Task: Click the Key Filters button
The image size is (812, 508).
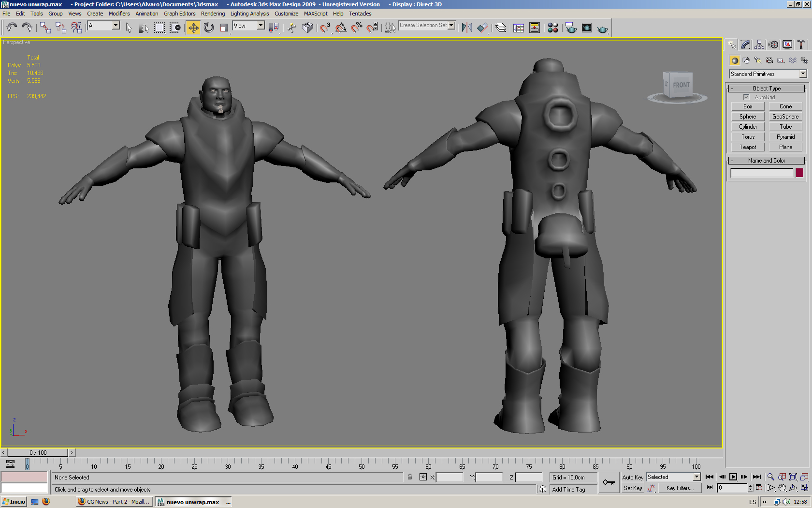Action: (x=680, y=488)
